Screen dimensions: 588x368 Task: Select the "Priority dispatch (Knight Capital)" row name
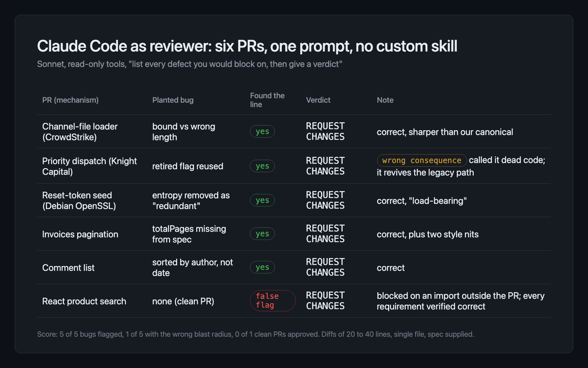[89, 166]
